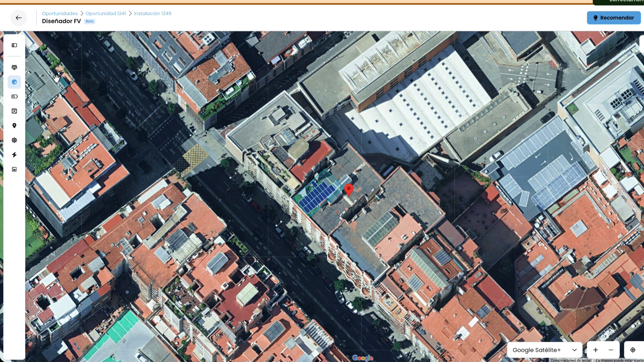Click the Google logo on the map
644x362 pixels.
coord(363,358)
